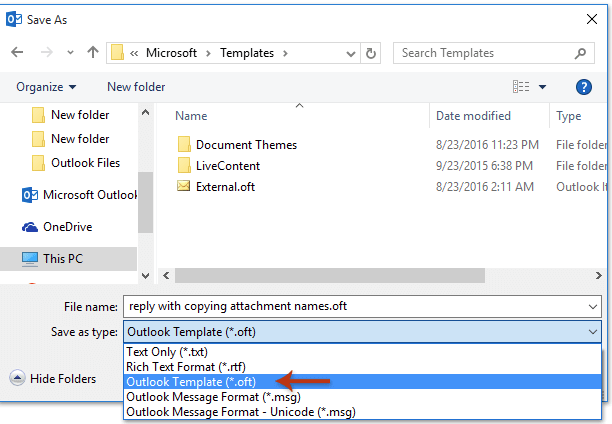The width and height of the screenshot is (612, 424).
Task: Open the File name dropdown arrow
Action: click(593, 307)
